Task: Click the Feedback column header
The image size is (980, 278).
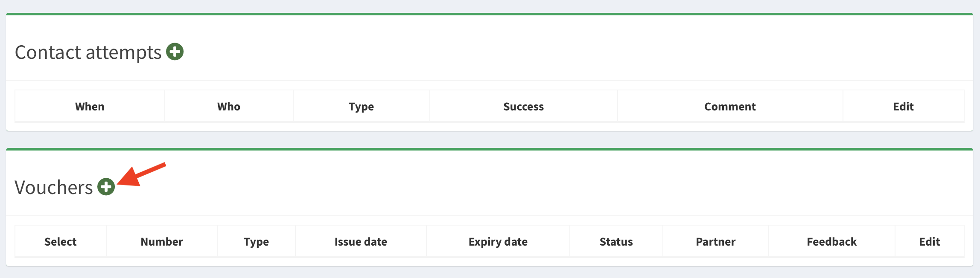Action: point(831,242)
